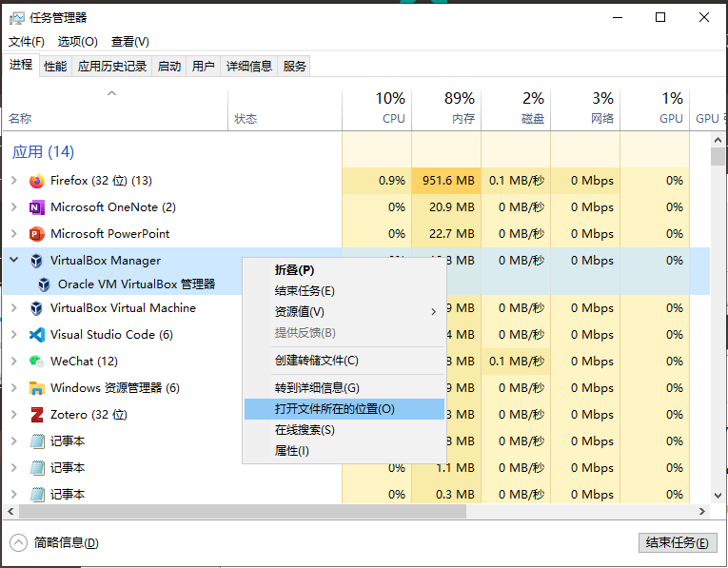Choose 属性(I) menu entry
The height and width of the screenshot is (568, 728).
[344, 451]
